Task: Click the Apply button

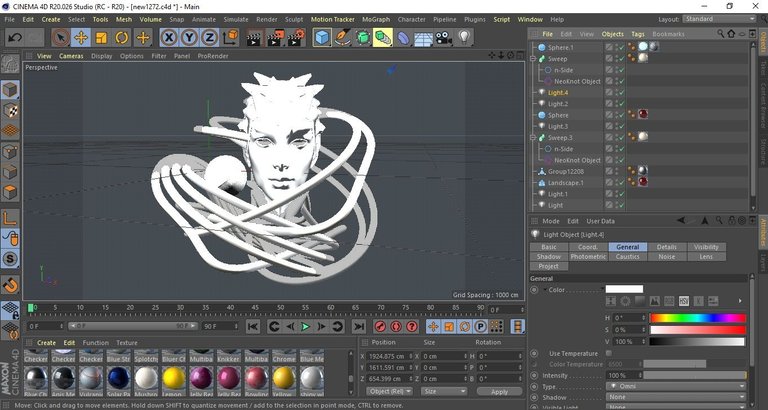Action: coord(499,391)
